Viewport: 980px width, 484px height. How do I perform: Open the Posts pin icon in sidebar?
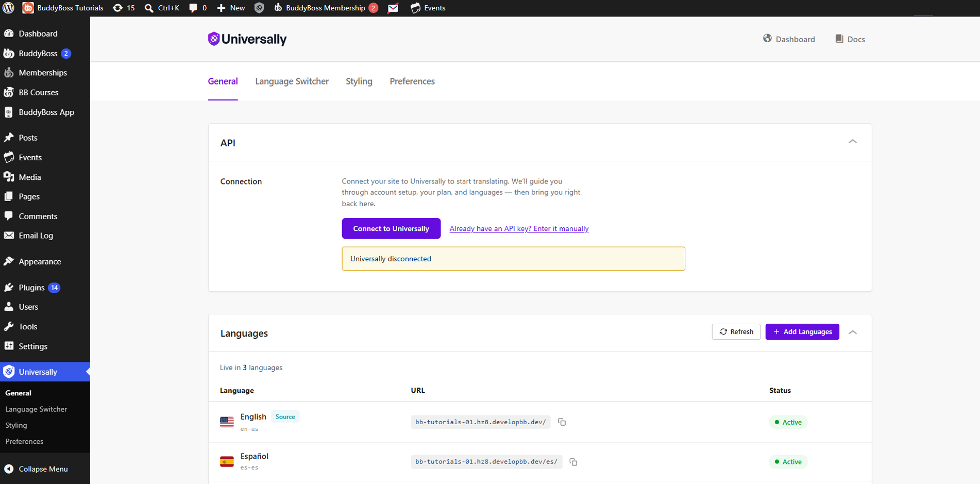click(x=9, y=138)
